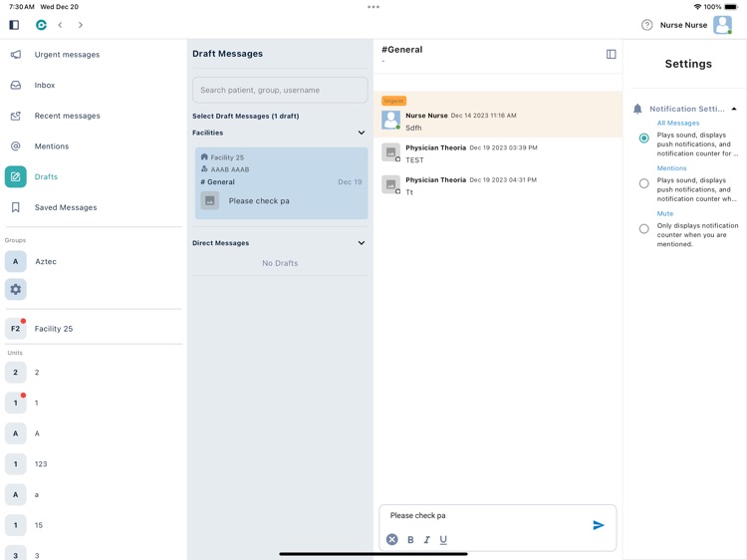
Task: Click the search patient, group, username field
Action: (x=280, y=90)
